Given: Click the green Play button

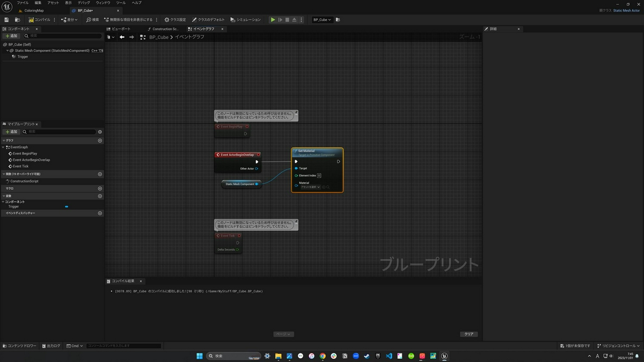Looking at the screenshot, I should click(x=273, y=20).
